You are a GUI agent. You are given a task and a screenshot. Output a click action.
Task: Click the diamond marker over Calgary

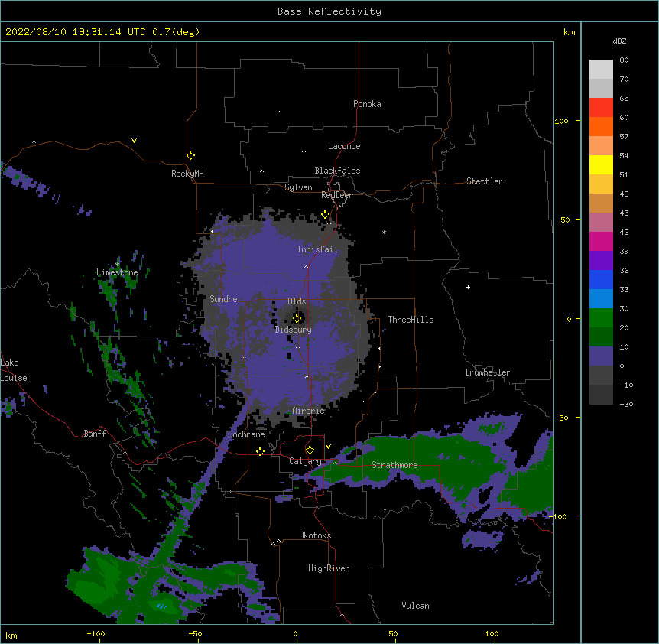[x=310, y=450]
